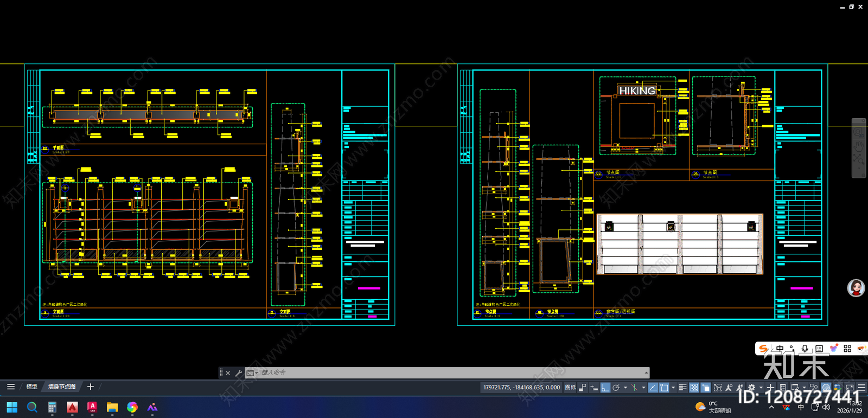
Task: Toggle clean screen icon
Action: (x=850, y=387)
